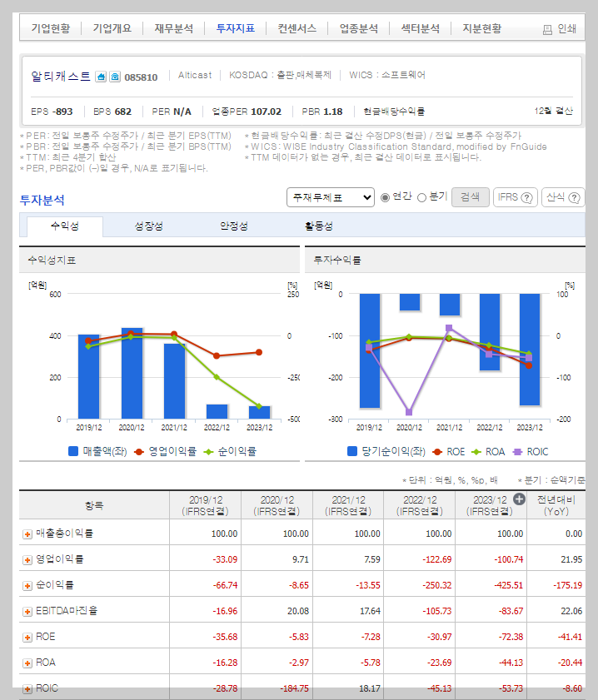This screenshot has width=598, height=700.
Task: Open the 컨센서스 menu tab
Action: click(297, 28)
